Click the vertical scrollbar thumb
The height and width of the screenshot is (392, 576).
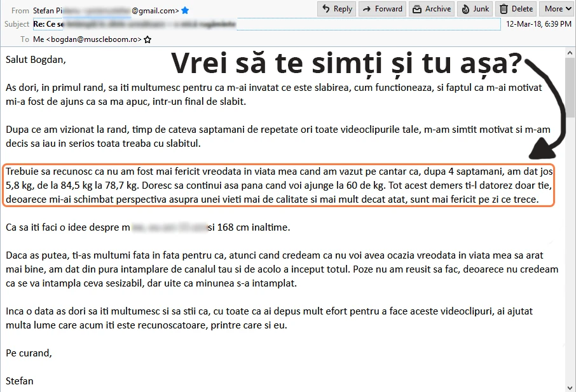[x=570, y=87]
